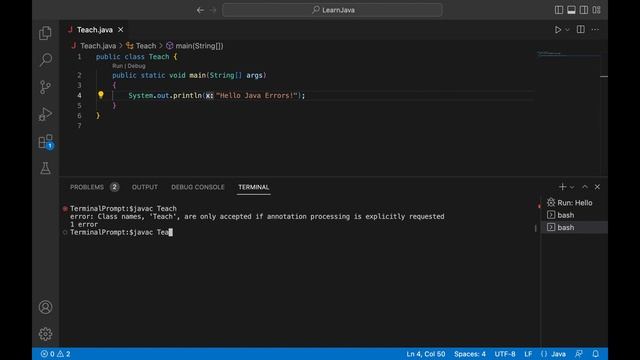Viewport: 640px width, 360px height.
Task: Click the terminal error message line
Action: [x=257, y=216]
